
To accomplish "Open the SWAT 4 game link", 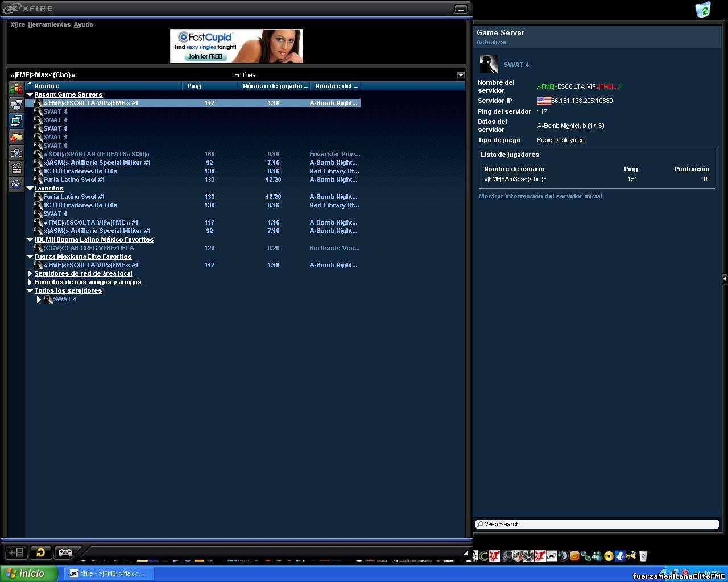I will coord(516,65).
